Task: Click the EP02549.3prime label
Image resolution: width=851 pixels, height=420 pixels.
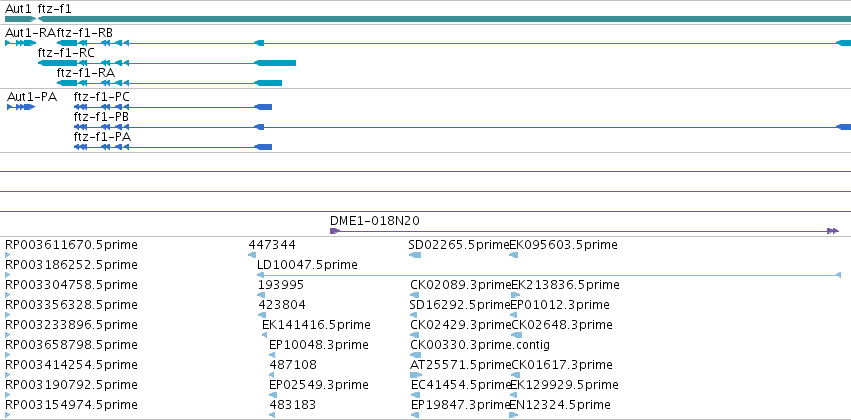Action: [x=319, y=385]
